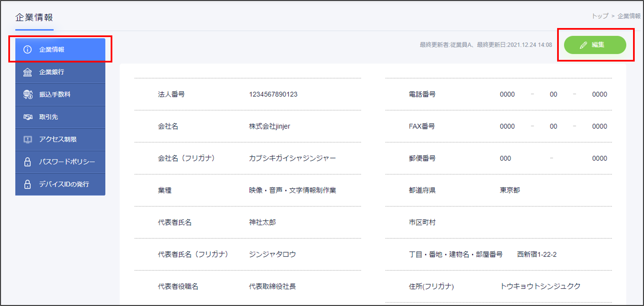Click the padlock icon for デバイスIDの発行
The height and width of the screenshot is (306, 644).
(28, 184)
